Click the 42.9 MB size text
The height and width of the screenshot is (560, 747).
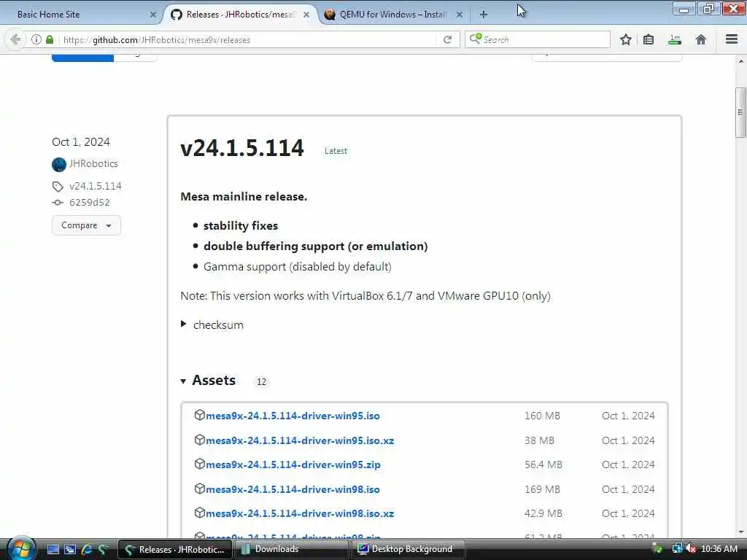tap(543, 514)
